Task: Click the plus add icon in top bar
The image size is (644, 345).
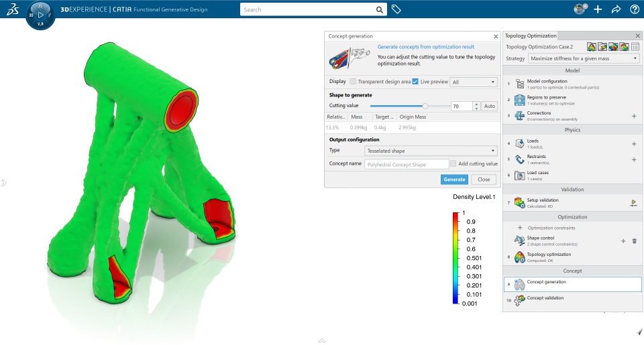Action: (598, 9)
